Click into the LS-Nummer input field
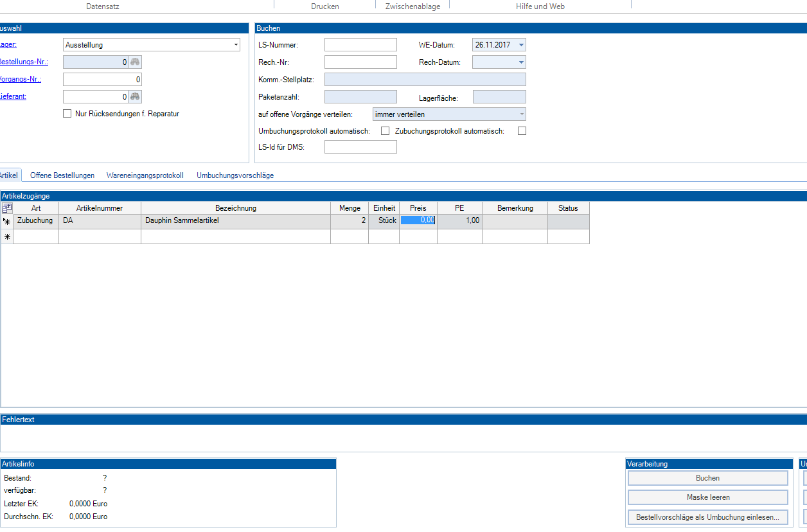This screenshot has width=807, height=532. pos(360,45)
